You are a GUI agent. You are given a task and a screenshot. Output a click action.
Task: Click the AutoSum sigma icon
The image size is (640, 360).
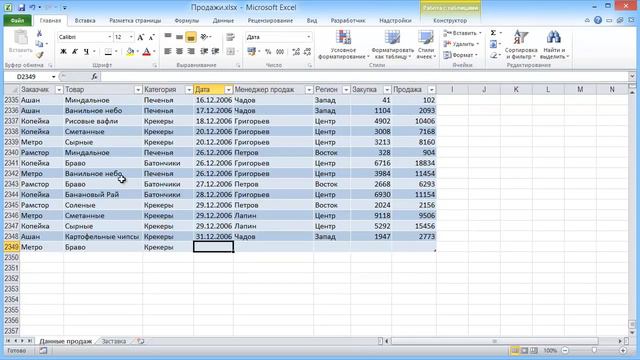[x=493, y=33]
